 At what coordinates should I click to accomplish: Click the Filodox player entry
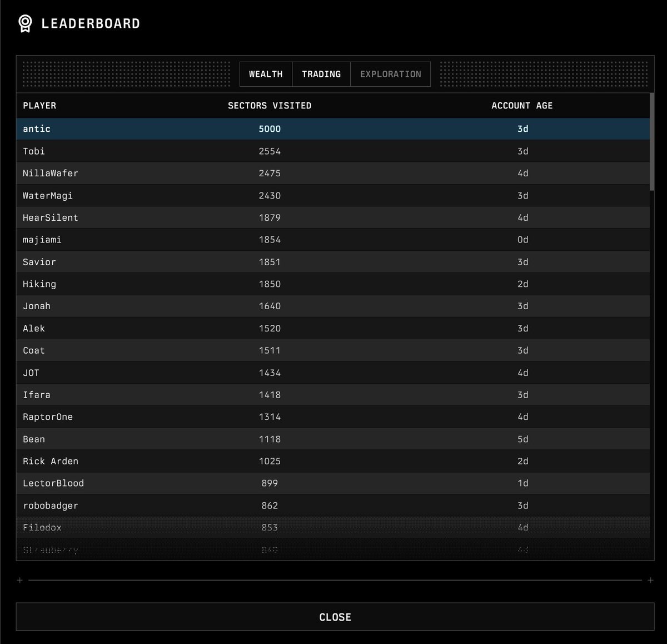pos(333,527)
